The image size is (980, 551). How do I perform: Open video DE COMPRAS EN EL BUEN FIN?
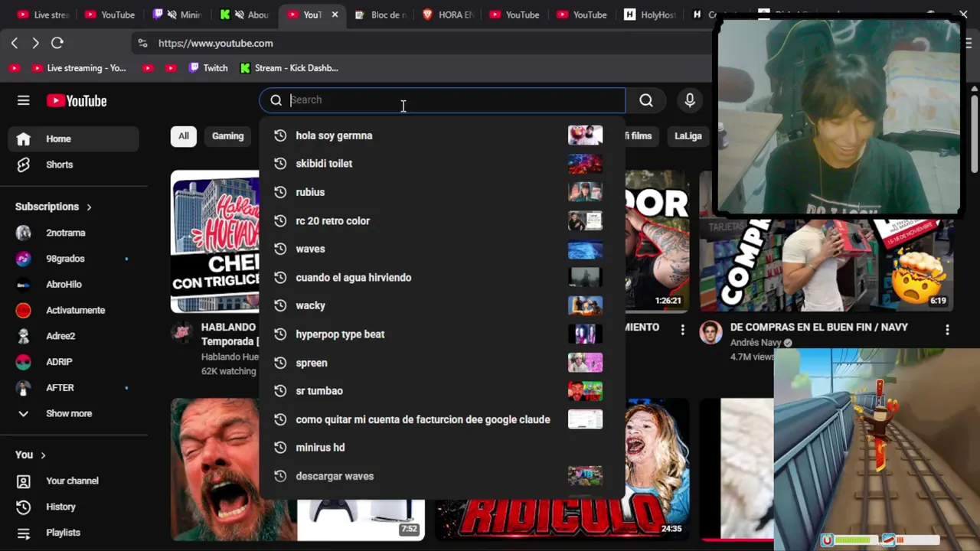coord(819,328)
